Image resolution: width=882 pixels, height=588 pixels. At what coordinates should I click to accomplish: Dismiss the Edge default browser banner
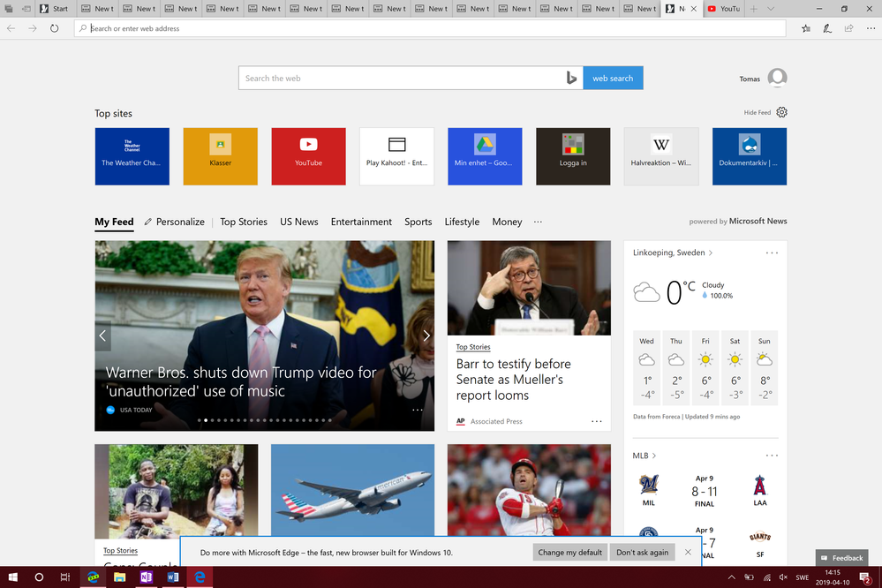point(688,552)
